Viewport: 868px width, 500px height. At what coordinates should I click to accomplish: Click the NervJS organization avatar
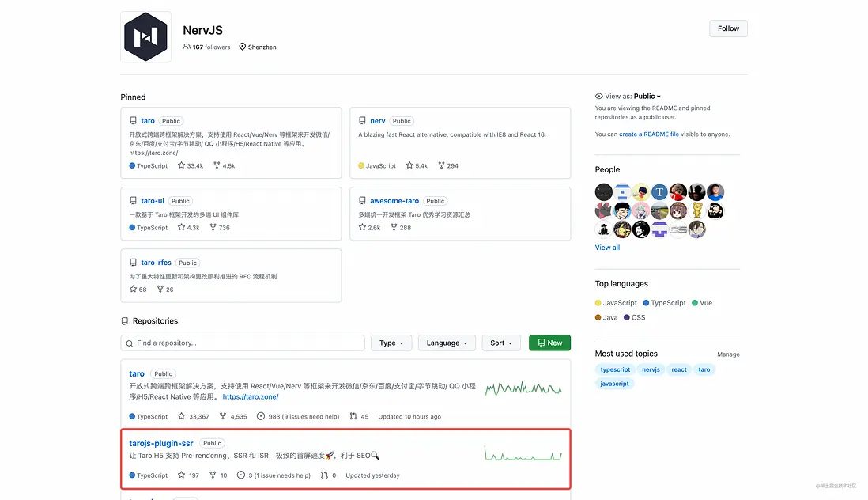[145, 36]
